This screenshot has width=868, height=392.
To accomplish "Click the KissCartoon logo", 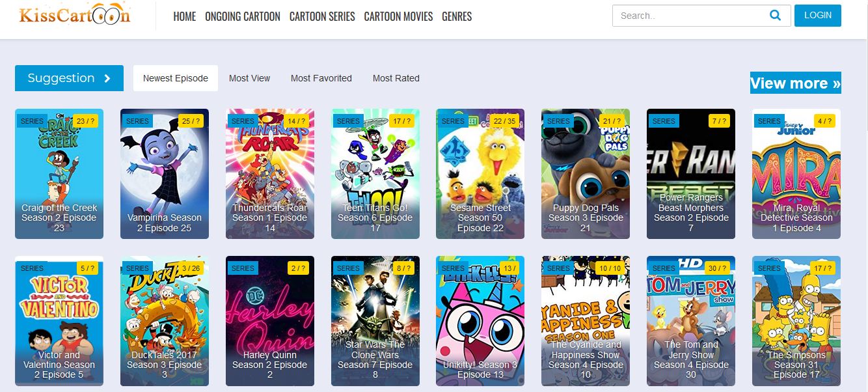I will 75,16.
